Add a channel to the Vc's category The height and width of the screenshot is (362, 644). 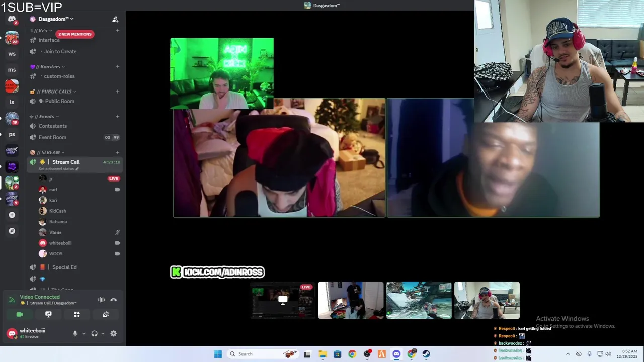(x=117, y=31)
